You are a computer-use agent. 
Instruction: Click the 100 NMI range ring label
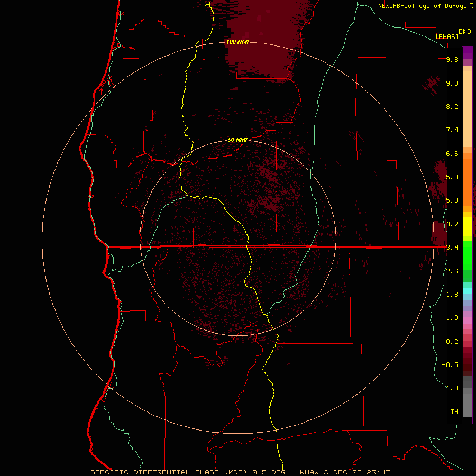pos(237,42)
